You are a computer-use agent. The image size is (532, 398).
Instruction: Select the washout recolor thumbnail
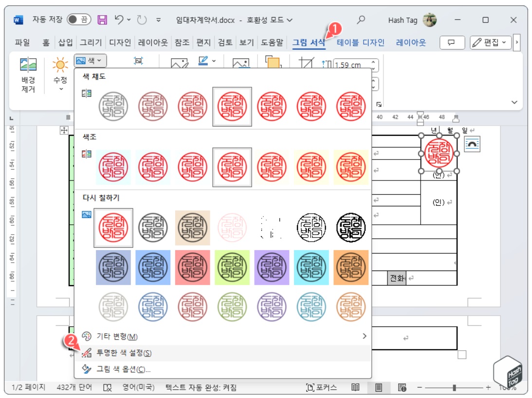tap(232, 228)
